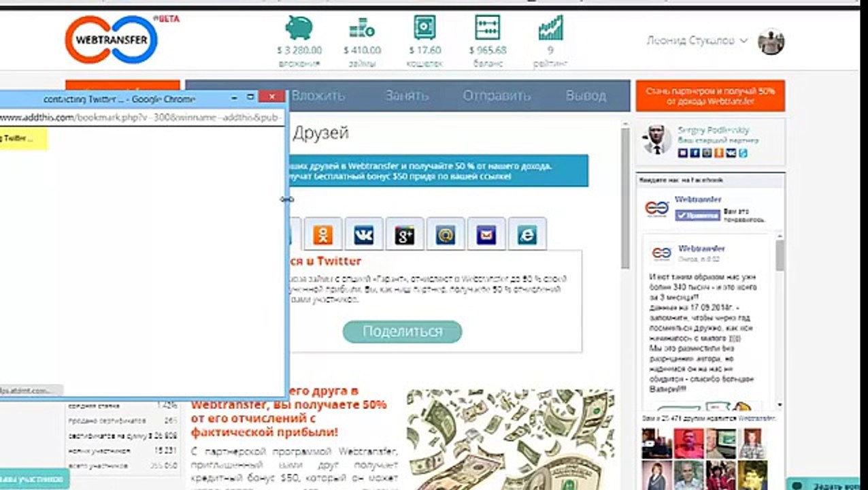Image resolution: width=868 pixels, height=490 pixels.
Task: Open the rating chart icon
Action: 550,27
